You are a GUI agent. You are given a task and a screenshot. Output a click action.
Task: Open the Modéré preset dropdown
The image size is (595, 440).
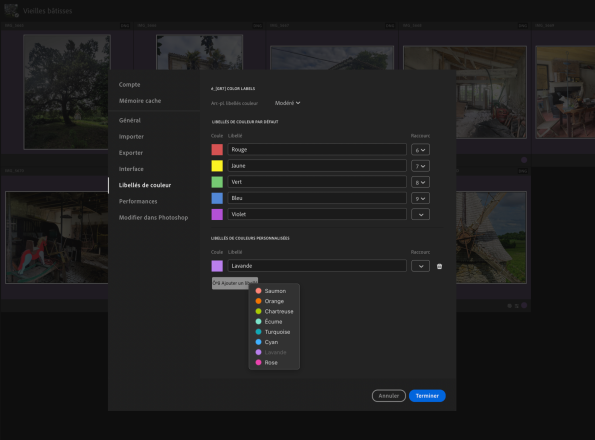pyautogui.click(x=287, y=103)
